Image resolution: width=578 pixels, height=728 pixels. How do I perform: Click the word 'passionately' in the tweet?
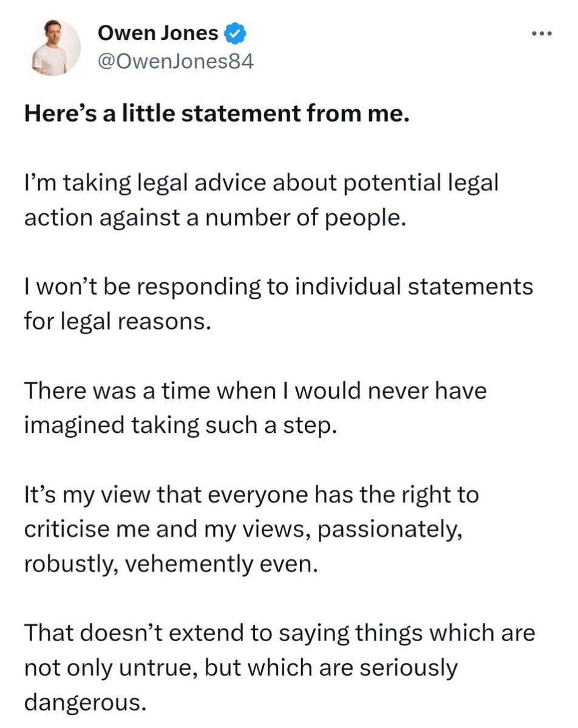coord(391,529)
